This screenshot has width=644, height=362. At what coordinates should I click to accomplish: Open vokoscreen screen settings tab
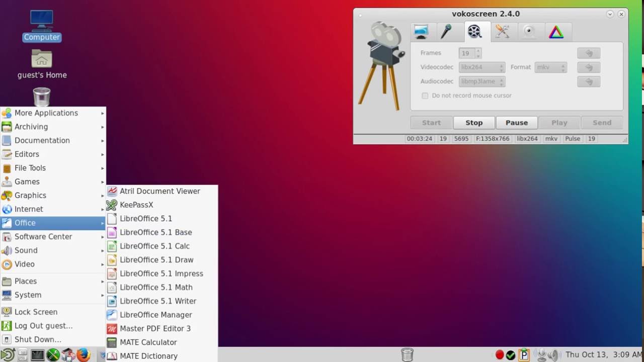pos(421,32)
